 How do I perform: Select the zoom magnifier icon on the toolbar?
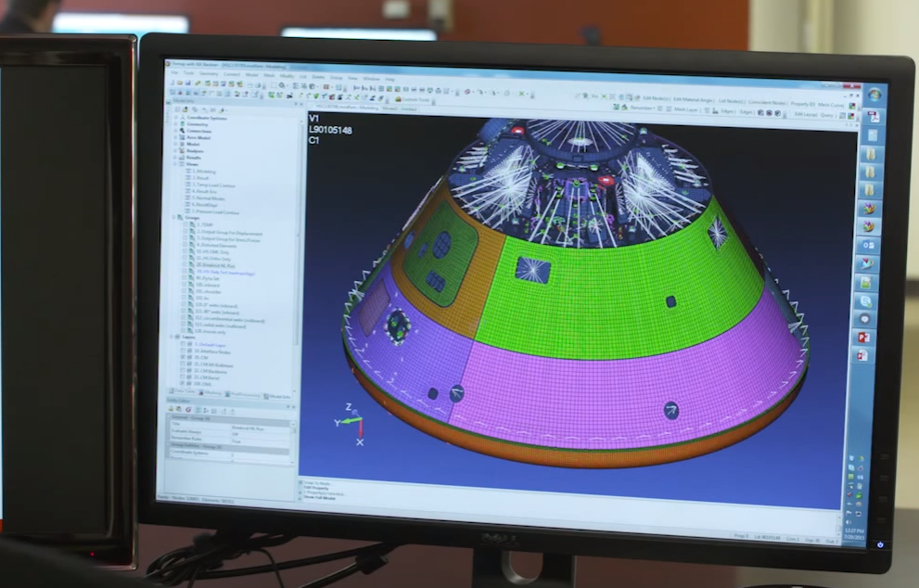282,84
